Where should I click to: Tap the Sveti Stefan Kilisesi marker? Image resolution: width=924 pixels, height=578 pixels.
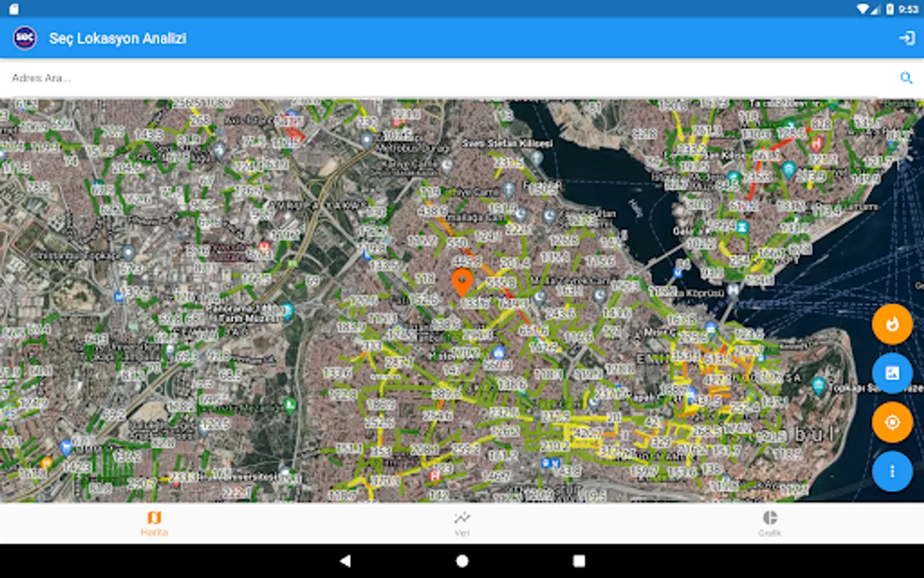tap(536, 157)
